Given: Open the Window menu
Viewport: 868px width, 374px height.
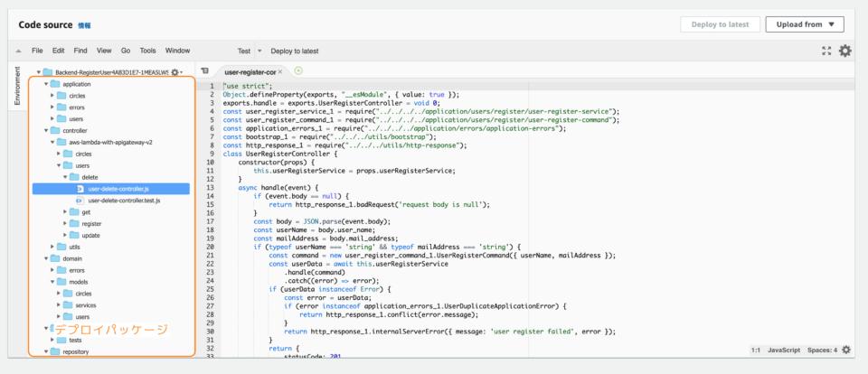Looking at the screenshot, I should click(178, 51).
